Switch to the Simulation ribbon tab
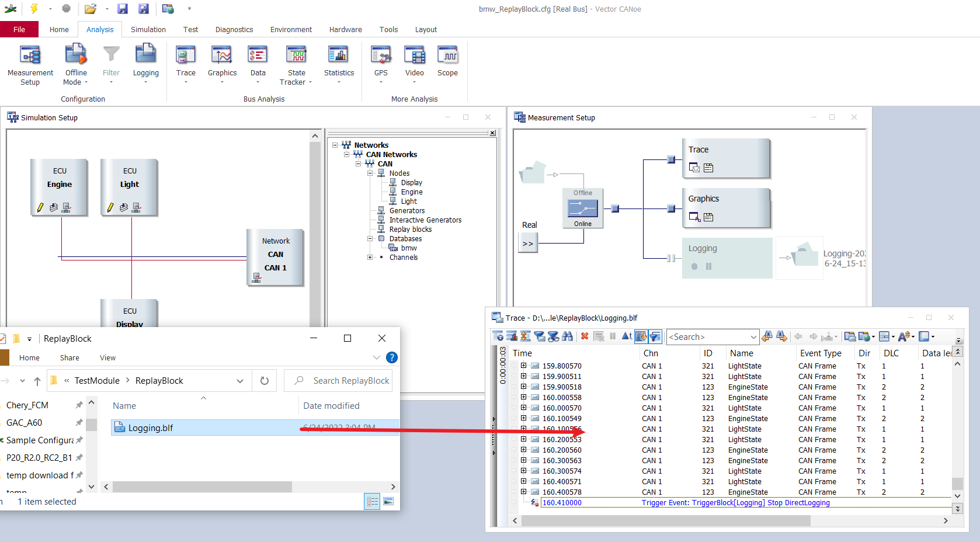The height and width of the screenshot is (542, 980). pos(148,29)
